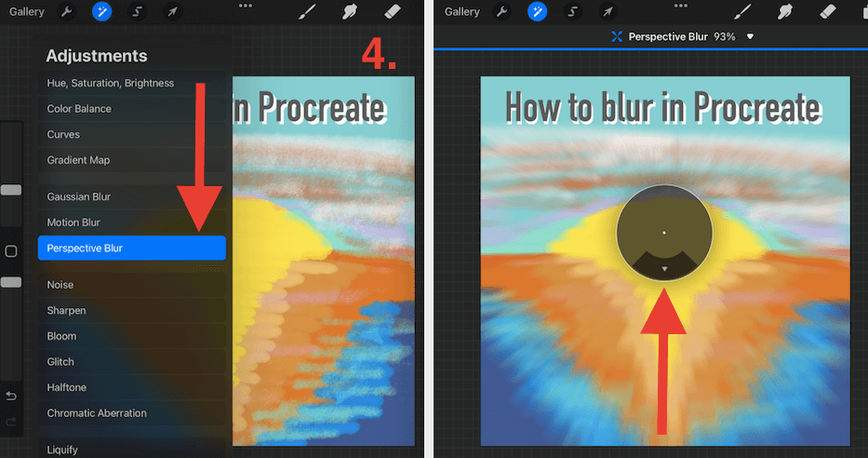The height and width of the screenshot is (458, 868).
Task: Open Gallery in right screenshot
Action: 461,11
